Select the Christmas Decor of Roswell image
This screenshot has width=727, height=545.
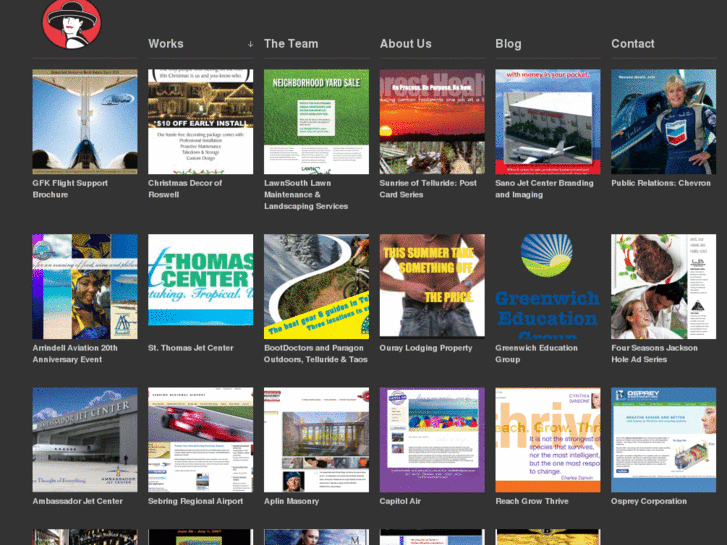(x=200, y=121)
